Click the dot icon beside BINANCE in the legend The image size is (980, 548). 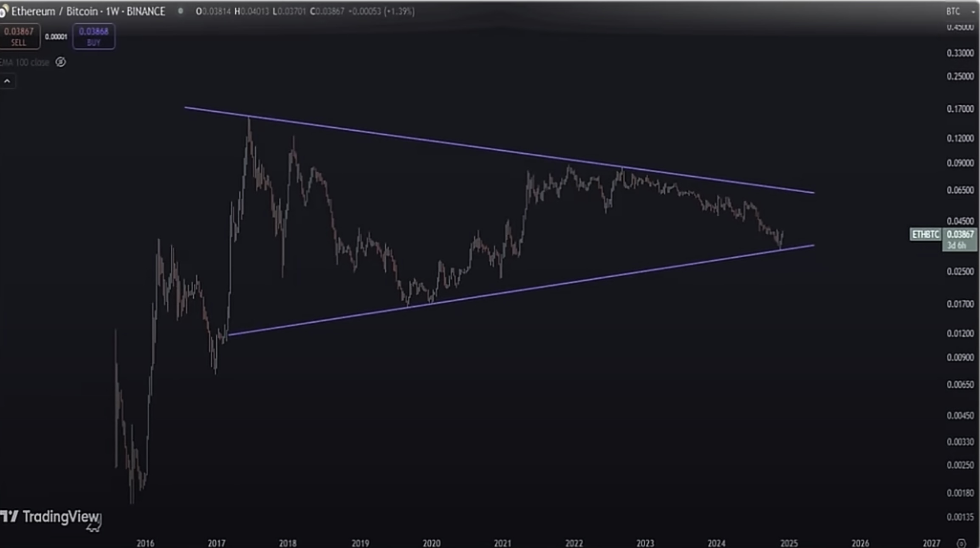pos(181,11)
